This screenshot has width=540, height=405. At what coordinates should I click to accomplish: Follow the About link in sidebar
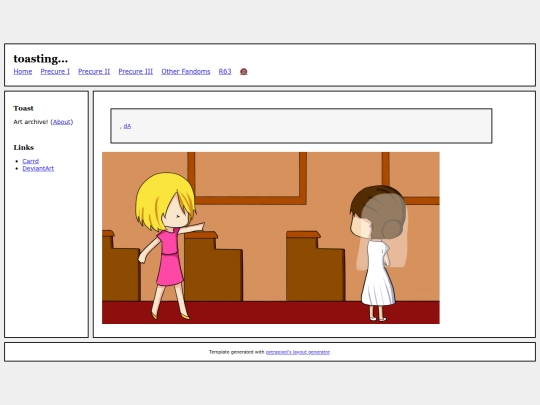pyautogui.click(x=62, y=122)
